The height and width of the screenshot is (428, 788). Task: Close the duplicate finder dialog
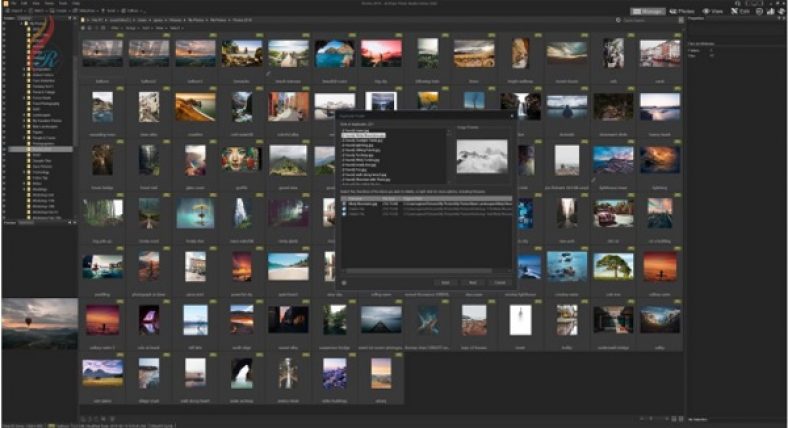(x=510, y=115)
